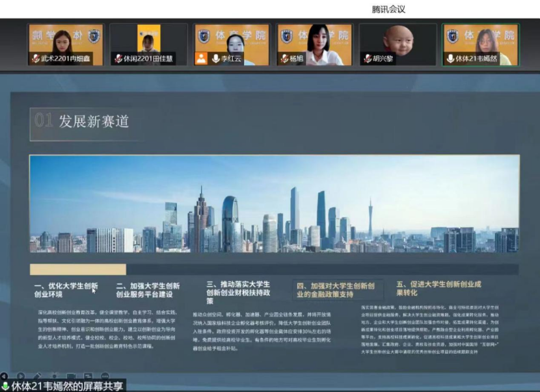Click the 腾讯会议 window title
This screenshot has height=392, width=540.
(x=388, y=9)
